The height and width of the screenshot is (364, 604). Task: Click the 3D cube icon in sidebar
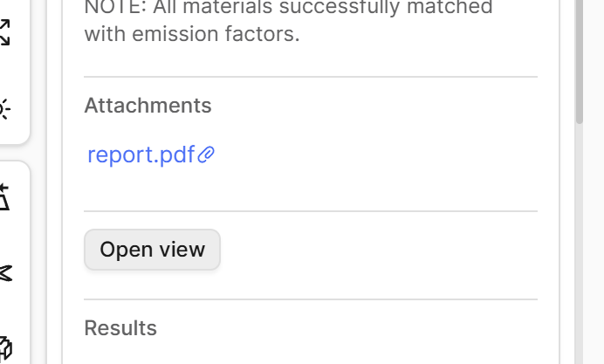[x=4, y=347]
